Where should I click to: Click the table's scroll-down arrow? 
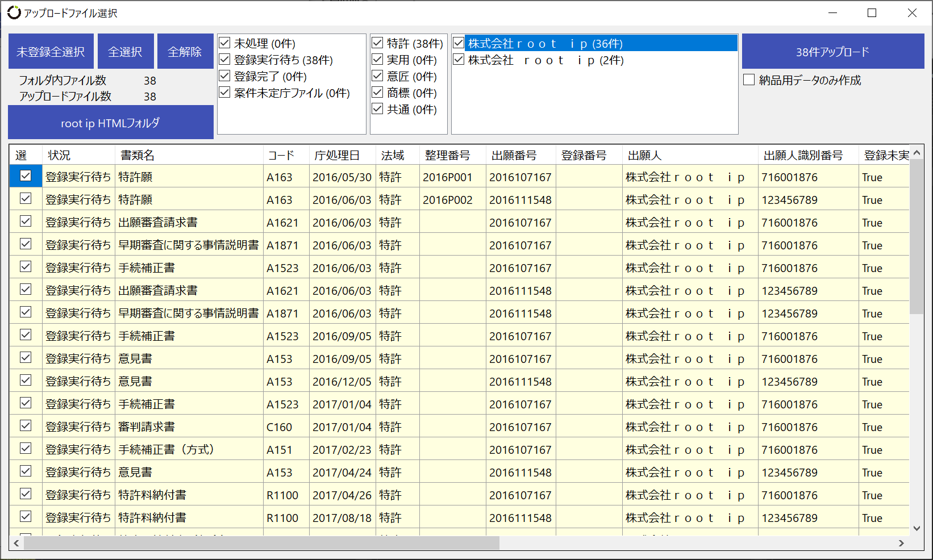pyautogui.click(x=916, y=528)
